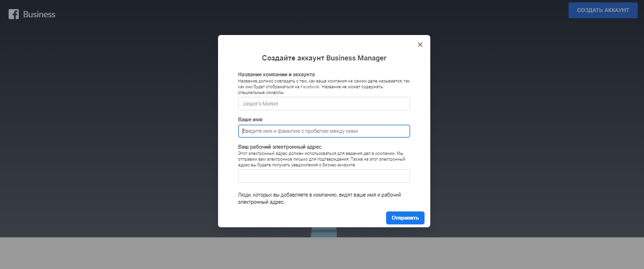Click the СОЗДАТЬ АККАУНТ button
The image size is (644, 269).
[603, 10]
